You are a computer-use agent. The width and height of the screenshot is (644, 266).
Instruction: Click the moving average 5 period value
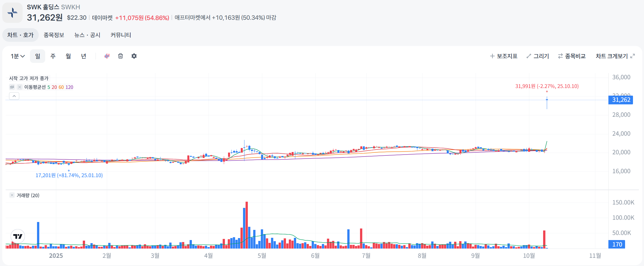[49, 87]
